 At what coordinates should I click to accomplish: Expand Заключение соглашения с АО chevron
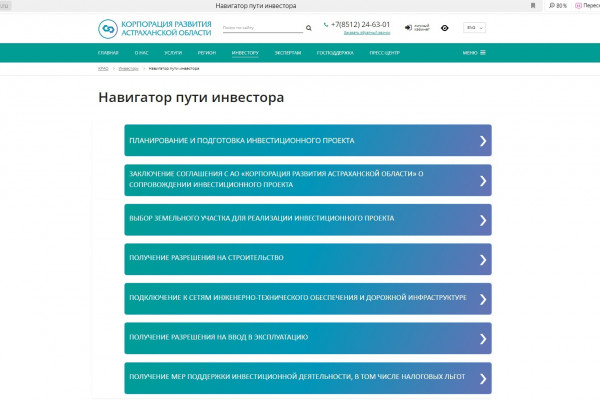483,181
